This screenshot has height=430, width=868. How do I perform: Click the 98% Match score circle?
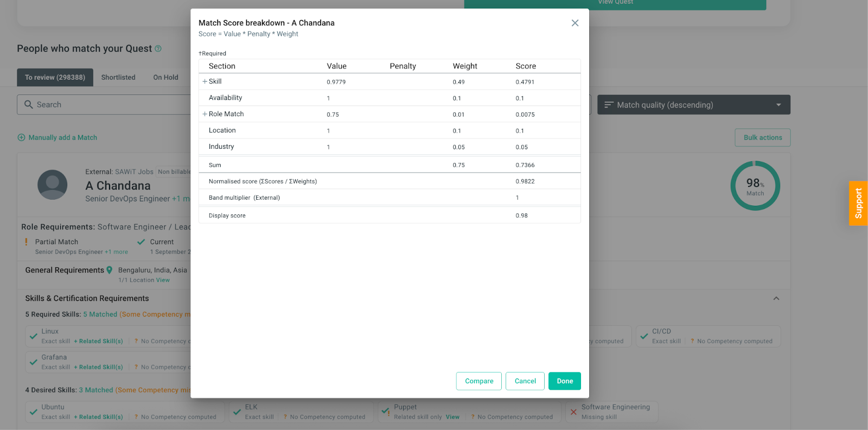[x=755, y=186]
